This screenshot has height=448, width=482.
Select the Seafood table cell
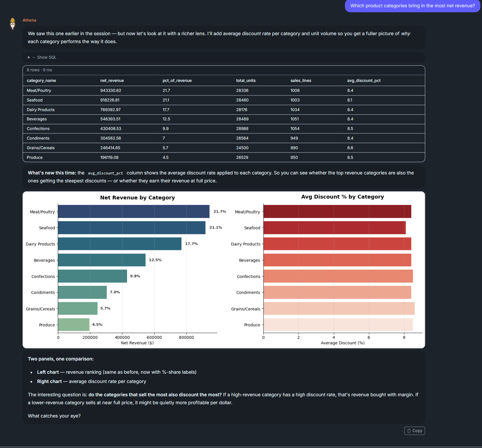[35, 100]
